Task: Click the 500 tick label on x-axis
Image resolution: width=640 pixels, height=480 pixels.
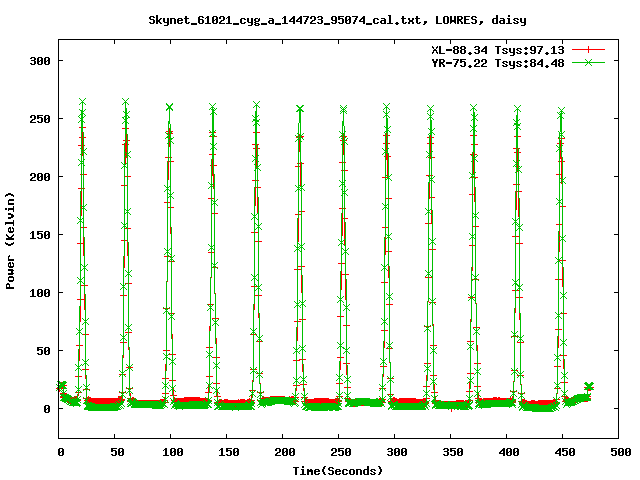Action: click(618, 453)
